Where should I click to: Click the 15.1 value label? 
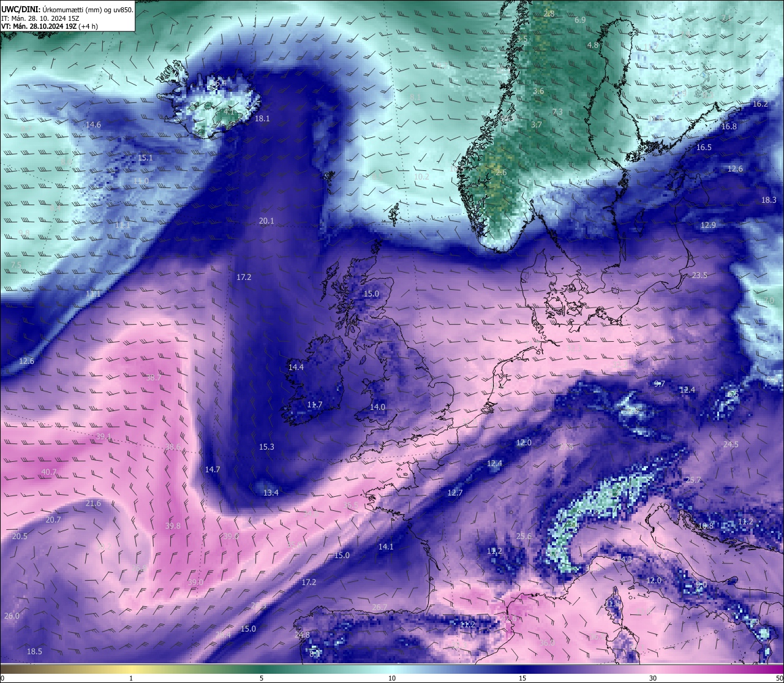(x=145, y=157)
